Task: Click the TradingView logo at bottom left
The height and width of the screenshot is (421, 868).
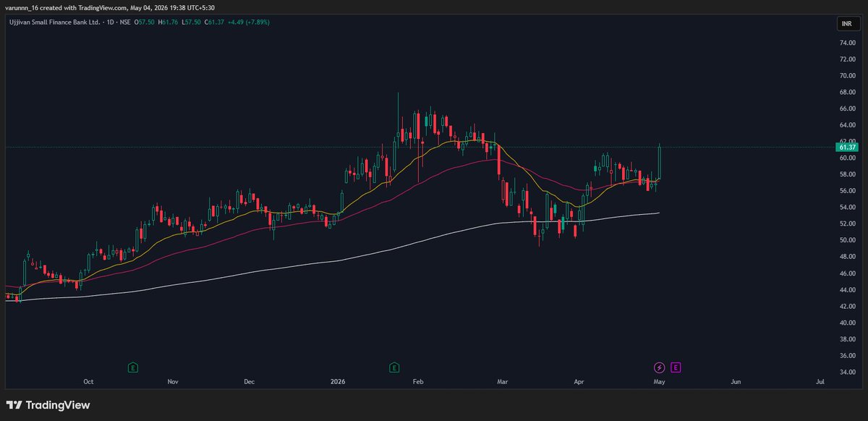Action: pos(48,405)
